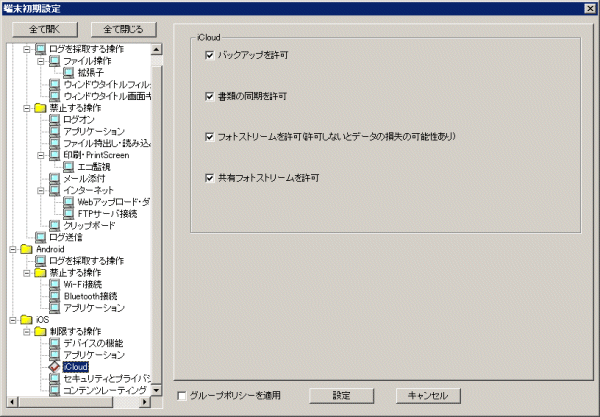Uncheck バックアップを許可 checkbox

209,56
